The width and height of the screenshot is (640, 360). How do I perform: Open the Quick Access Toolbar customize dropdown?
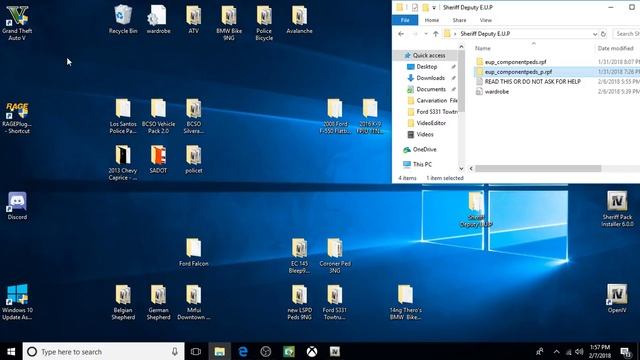pos(434,7)
